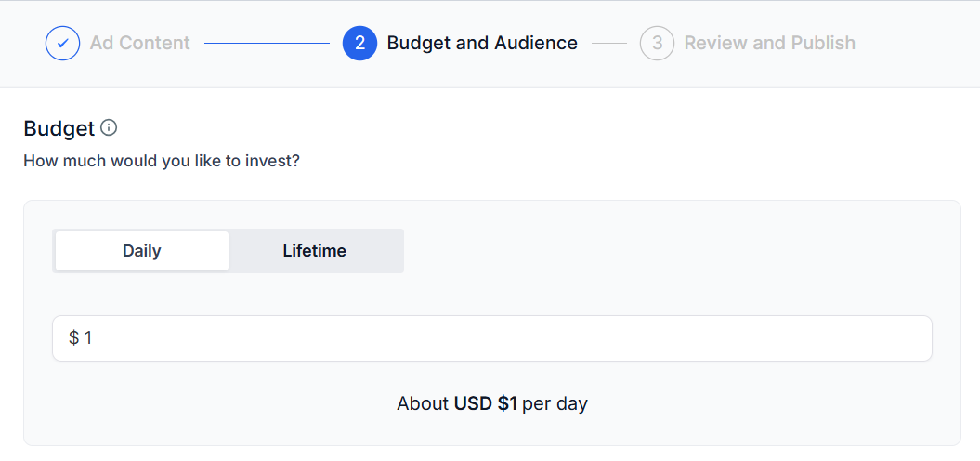This screenshot has width=980, height=461.
Task: Open the Budget info tooltip icon
Action: [x=109, y=128]
